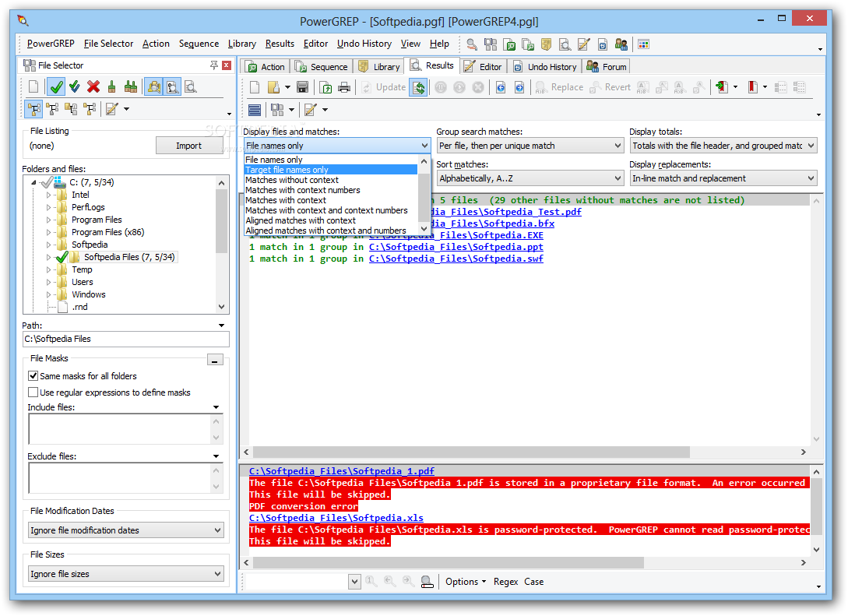Click the Editor pencil icon in main toolbar
This screenshot has height=616, width=848.
tap(583, 44)
